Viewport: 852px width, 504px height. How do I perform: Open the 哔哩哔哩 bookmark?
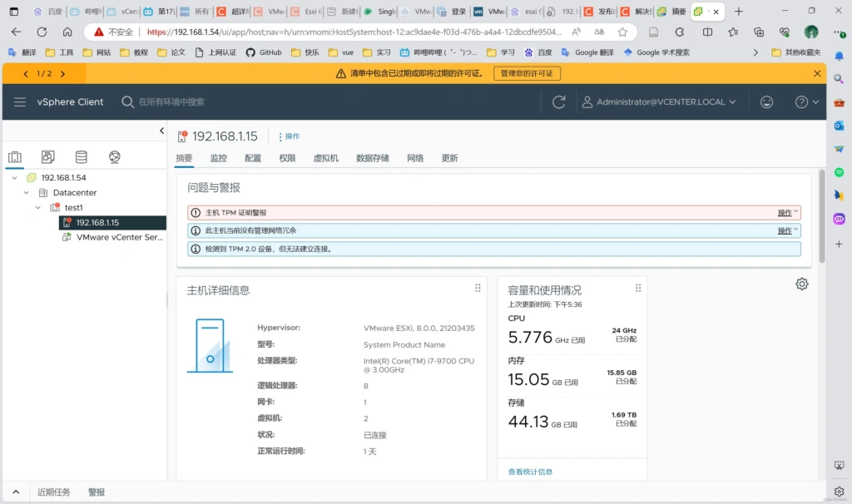(438, 52)
